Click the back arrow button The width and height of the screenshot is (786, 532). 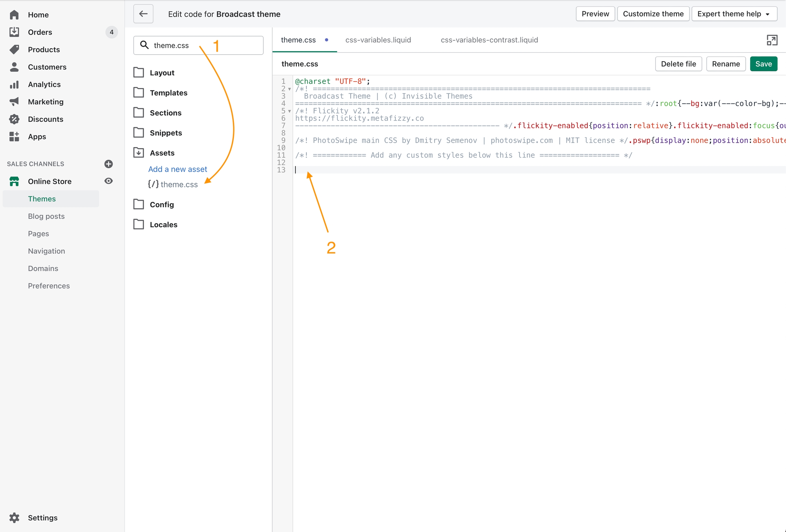pos(143,14)
